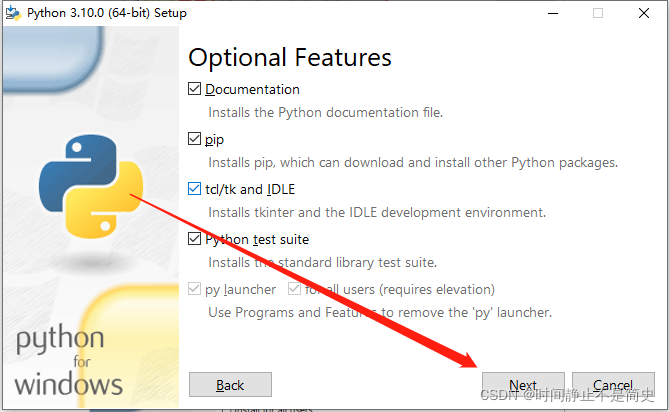The width and height of the screenshot is (670, 412).
Task: Click the Use Programs and Features note
Action: click(380, 312)
